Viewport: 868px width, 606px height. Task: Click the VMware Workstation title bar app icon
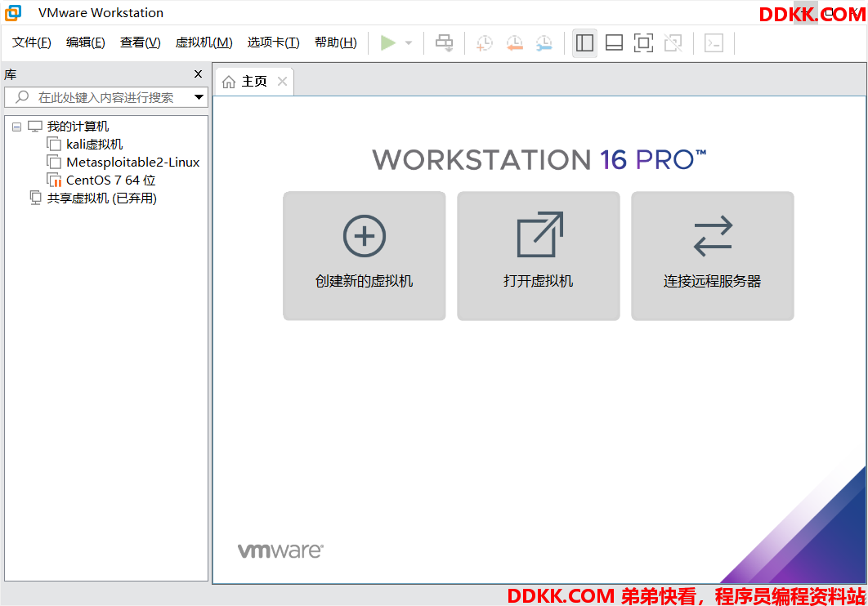point(13,13)
